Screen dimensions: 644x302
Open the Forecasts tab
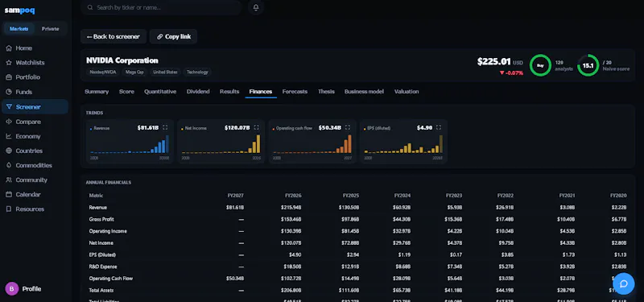pos(295,92)
